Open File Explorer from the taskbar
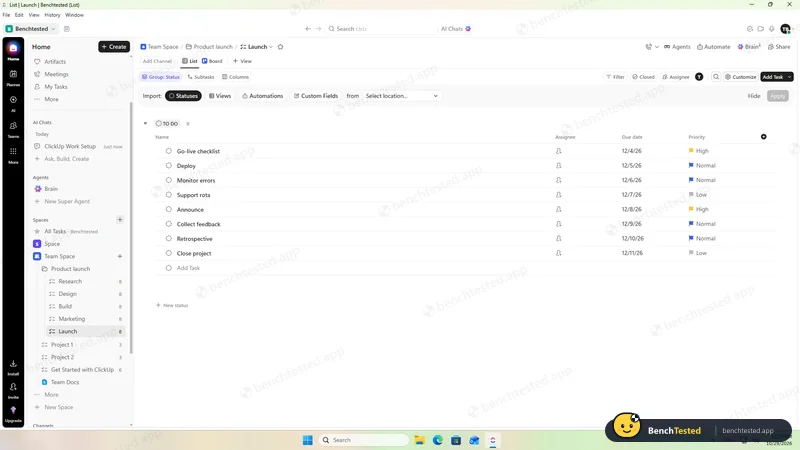Image resolution: width=800 pixels, height=450 pixels. point(419,440)
